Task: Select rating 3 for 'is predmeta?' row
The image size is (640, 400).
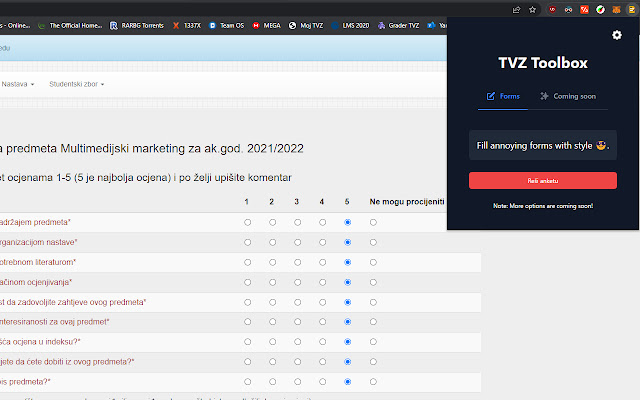Action: [x=297, y=382]
